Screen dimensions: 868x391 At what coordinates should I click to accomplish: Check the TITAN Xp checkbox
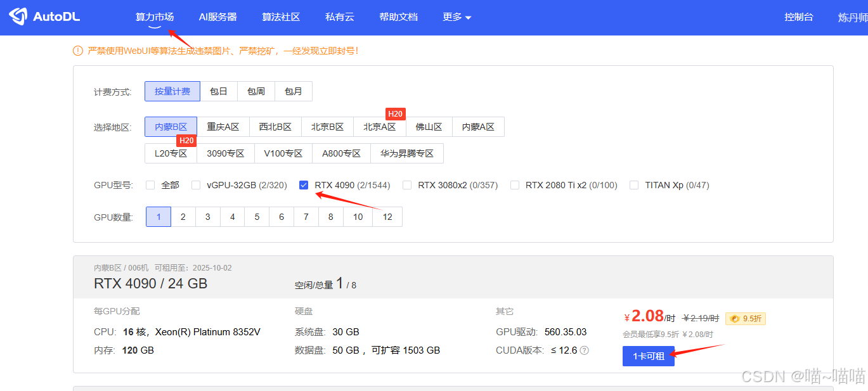coord(634,185)
